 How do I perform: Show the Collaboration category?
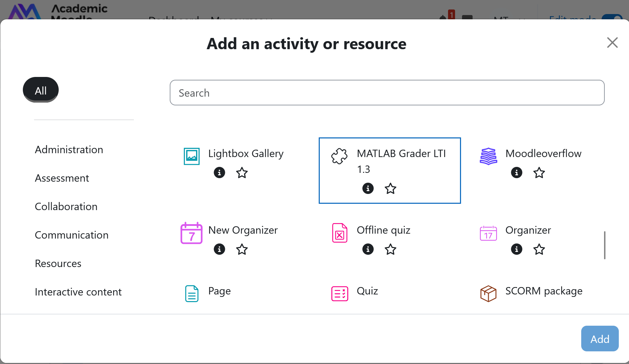pos(66,207)
